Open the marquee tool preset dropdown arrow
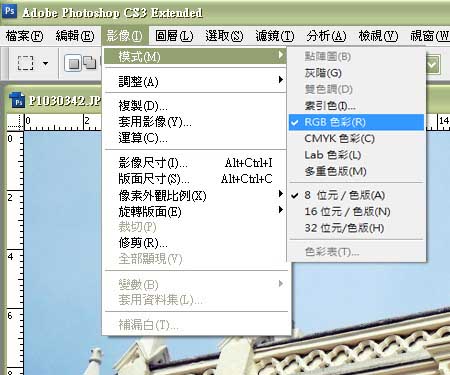450x375 pixels. point(45,63)
